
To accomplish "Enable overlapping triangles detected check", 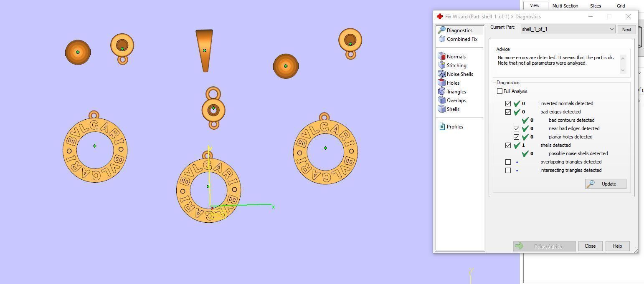I will [508, 162].
